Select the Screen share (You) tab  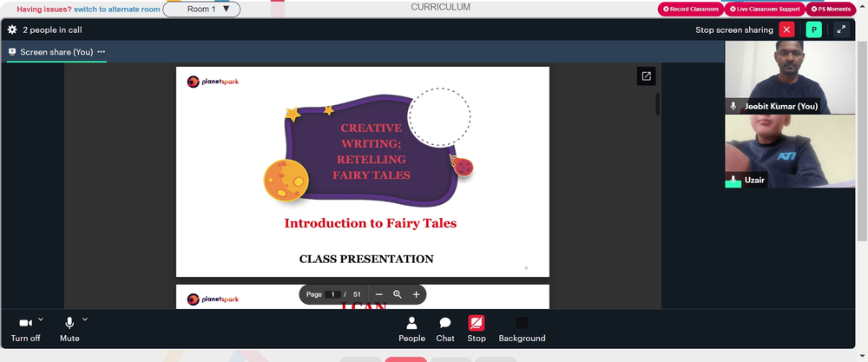[x=56, y=52]
